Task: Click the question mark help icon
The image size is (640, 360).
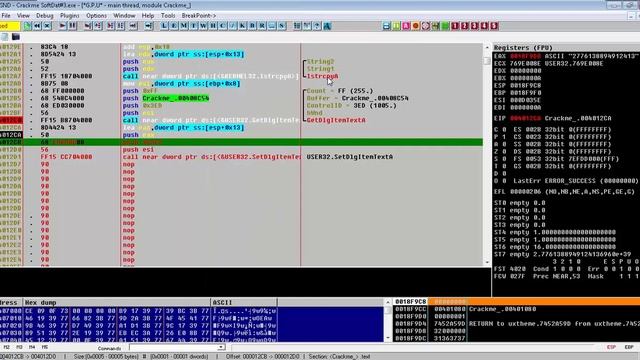Action: tap(317, 26)
